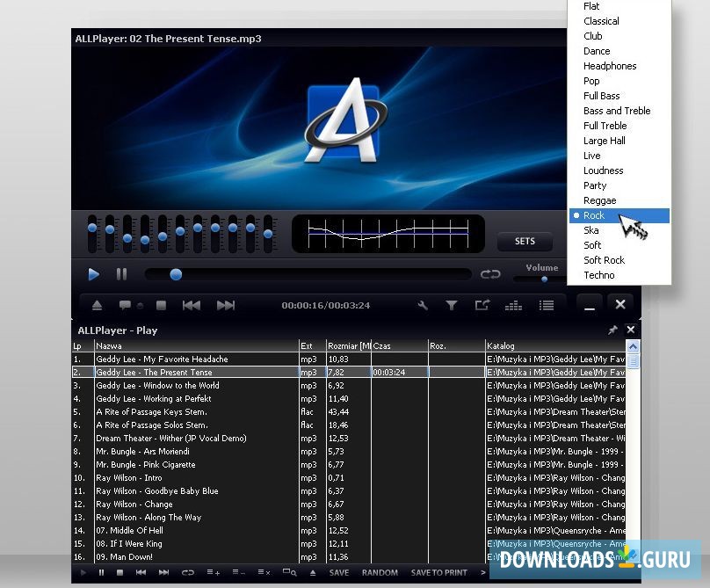Click playlist toolbar play icon
This screenshot has height=588, width=710.
click(83, 572)
